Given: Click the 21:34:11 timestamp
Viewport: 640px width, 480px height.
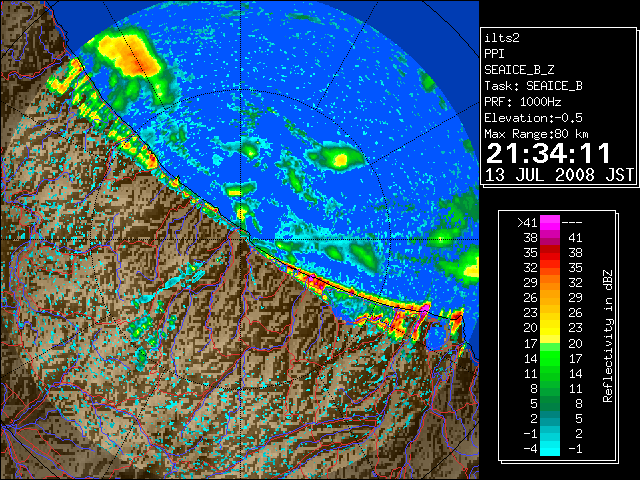Looking at the screenshot, I should 548,154.
